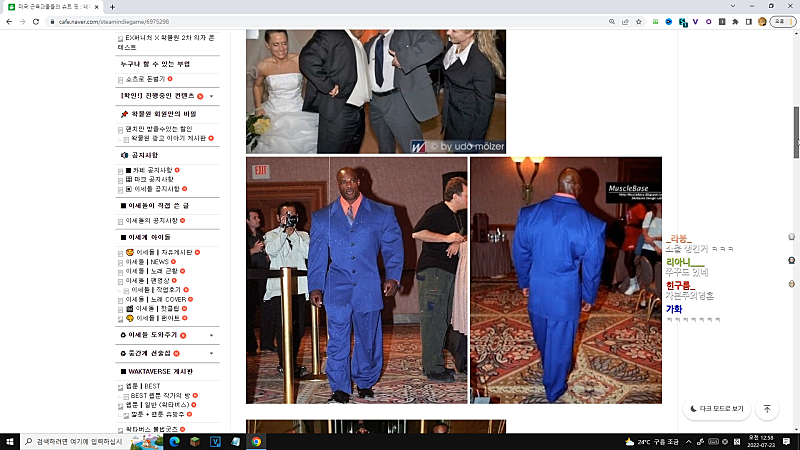Open the taskbar weather widget

point(652,442)
